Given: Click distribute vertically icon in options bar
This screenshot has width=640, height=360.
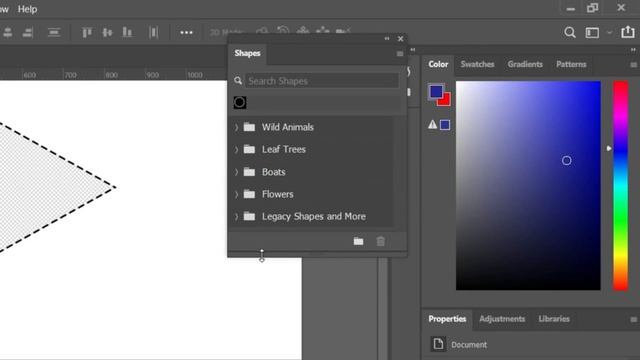Looking at the screenshot, I should (x=54, y=32).
